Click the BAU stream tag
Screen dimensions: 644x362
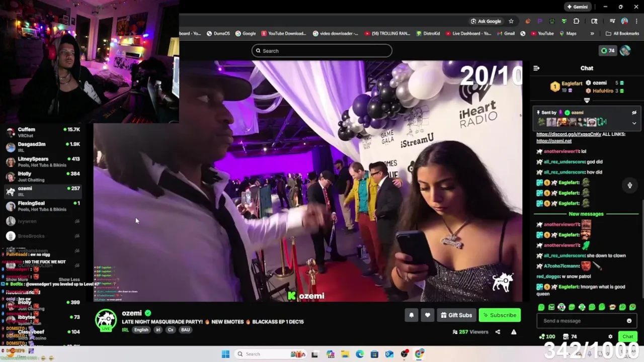pyautogui.click(x=185, y=330)
